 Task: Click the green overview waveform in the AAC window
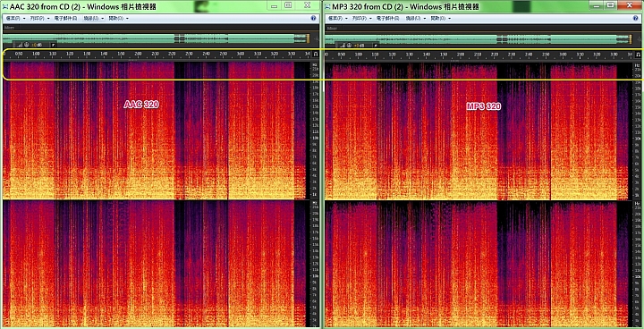coord(156,38)
